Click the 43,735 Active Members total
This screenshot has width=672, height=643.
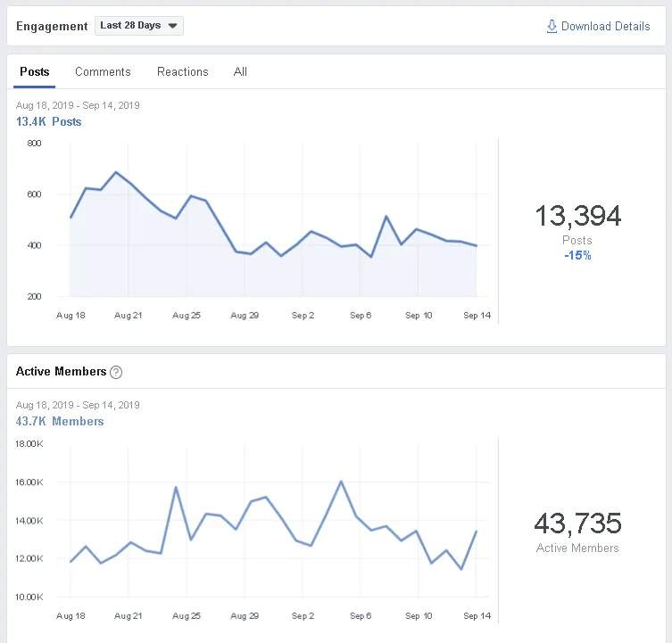577,523
